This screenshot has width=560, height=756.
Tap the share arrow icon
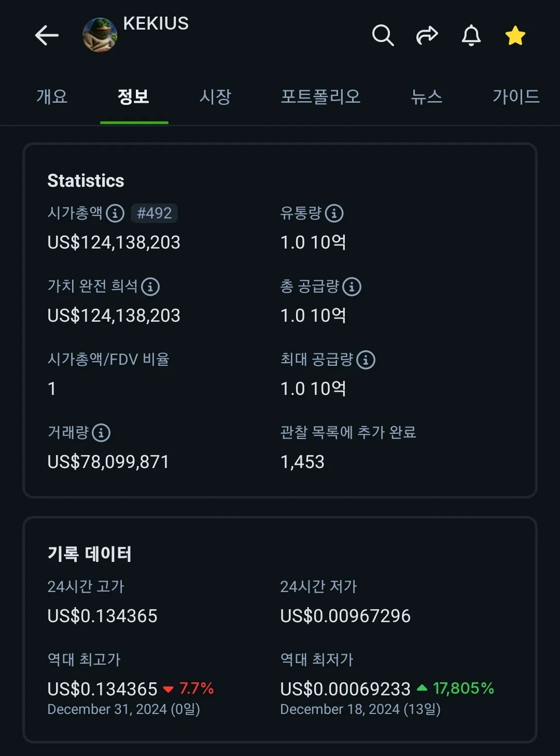pos(427,35)
